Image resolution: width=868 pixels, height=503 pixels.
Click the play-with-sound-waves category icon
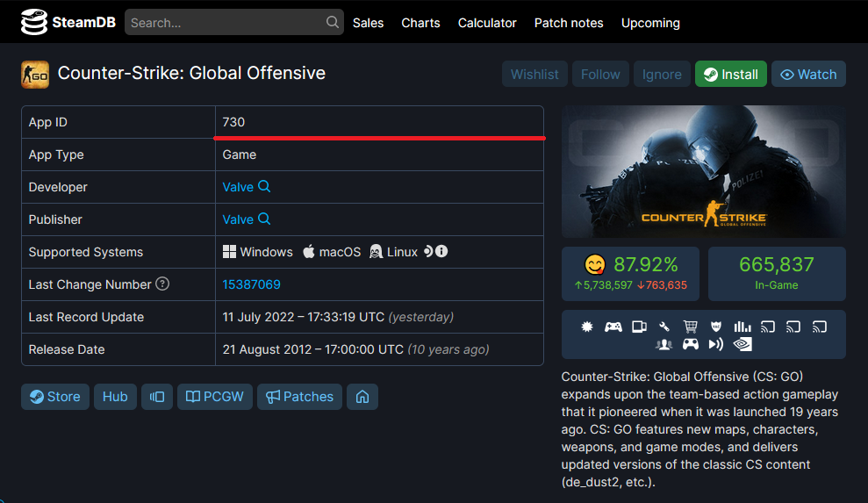pyautogui.click(x=716, y=345)
